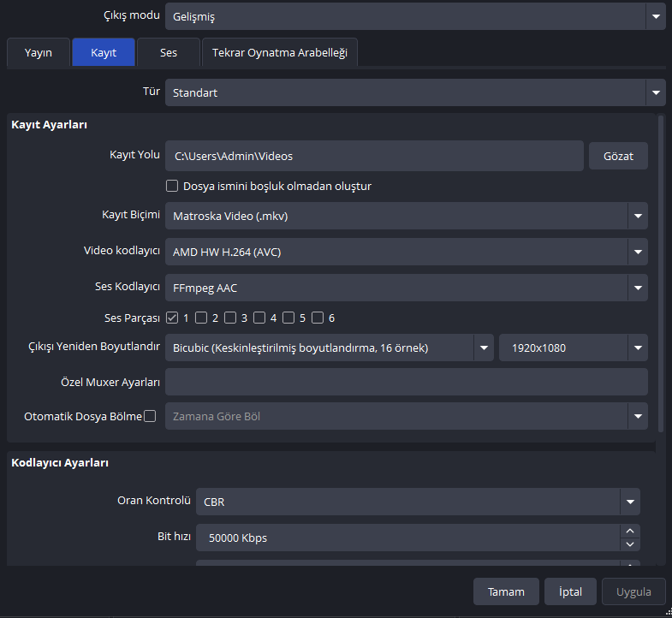Click the Kayıt Yolu path field

pyautogui.click(x=374, y=156)
